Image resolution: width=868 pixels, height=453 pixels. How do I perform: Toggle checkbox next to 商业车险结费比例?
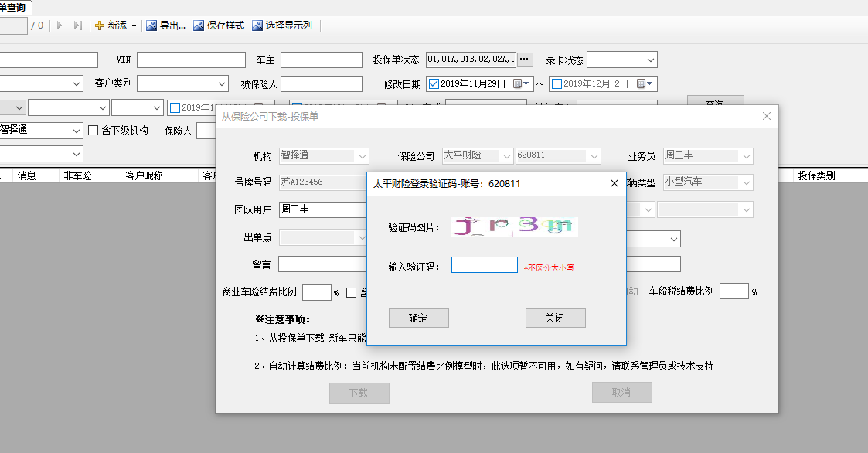pyautogui.click(x=351, y=292)
